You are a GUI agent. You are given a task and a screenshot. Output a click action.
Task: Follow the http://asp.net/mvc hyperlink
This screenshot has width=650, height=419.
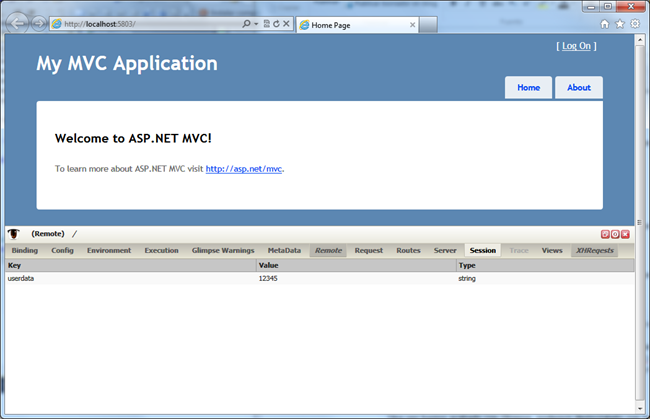[x=244, y=169]
